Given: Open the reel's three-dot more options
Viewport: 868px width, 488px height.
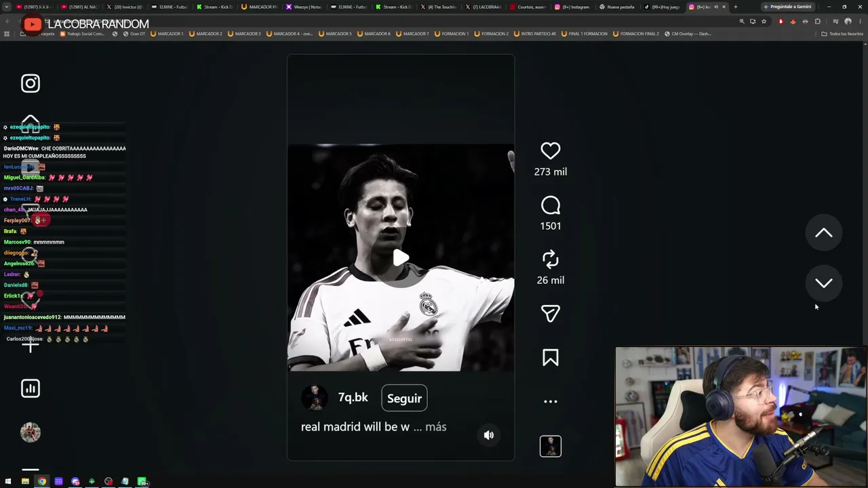Looking at the screenshot, I should pyautogui.click(x=551, y=401).
